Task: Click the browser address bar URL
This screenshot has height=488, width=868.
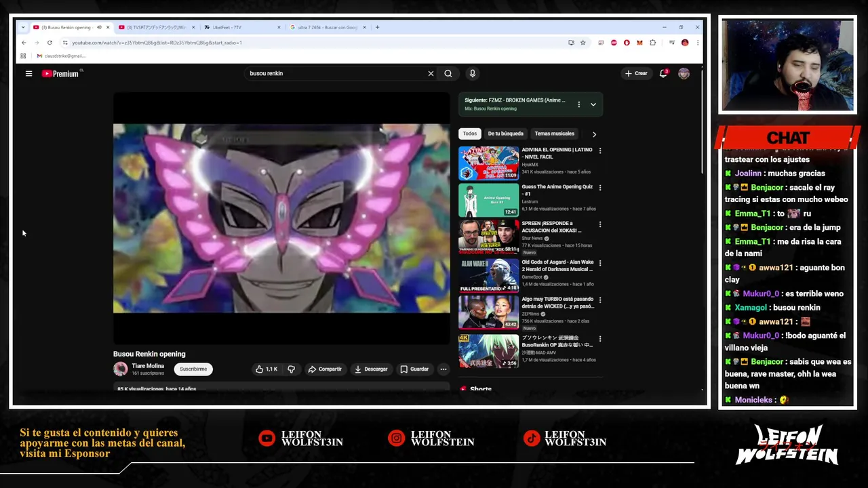Action: (x=157, y=43)
